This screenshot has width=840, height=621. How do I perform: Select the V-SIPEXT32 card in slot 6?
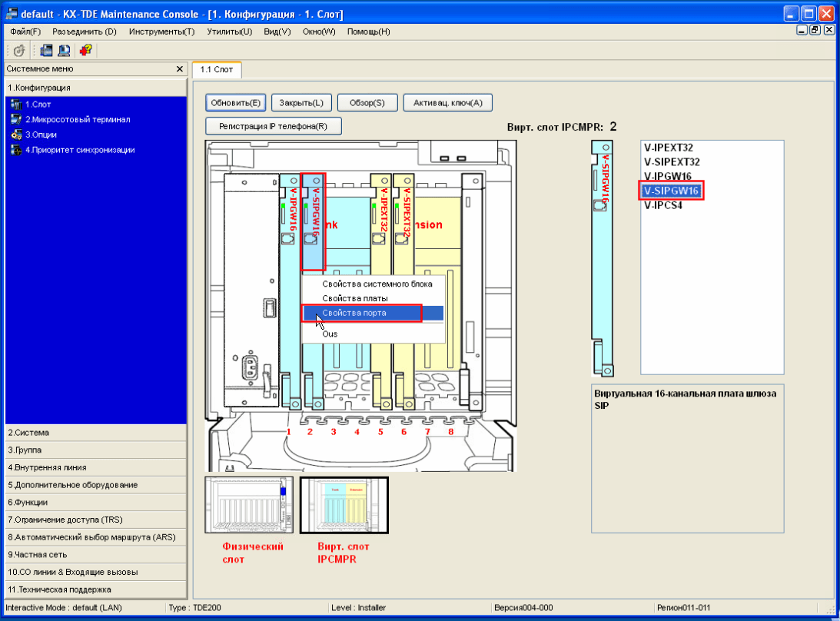click(x=404, y=292)
